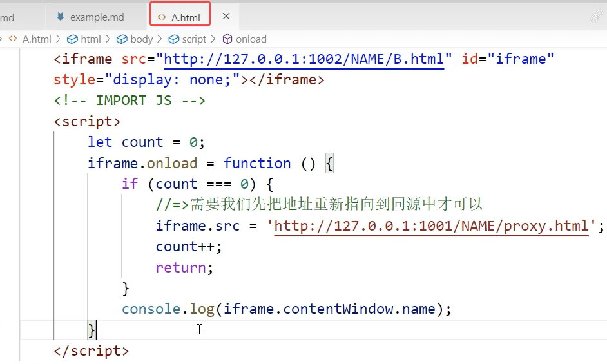The width and height of the screenshot is (607, 364).
Task: Click the 'count++;' statement
Action: 189,247
